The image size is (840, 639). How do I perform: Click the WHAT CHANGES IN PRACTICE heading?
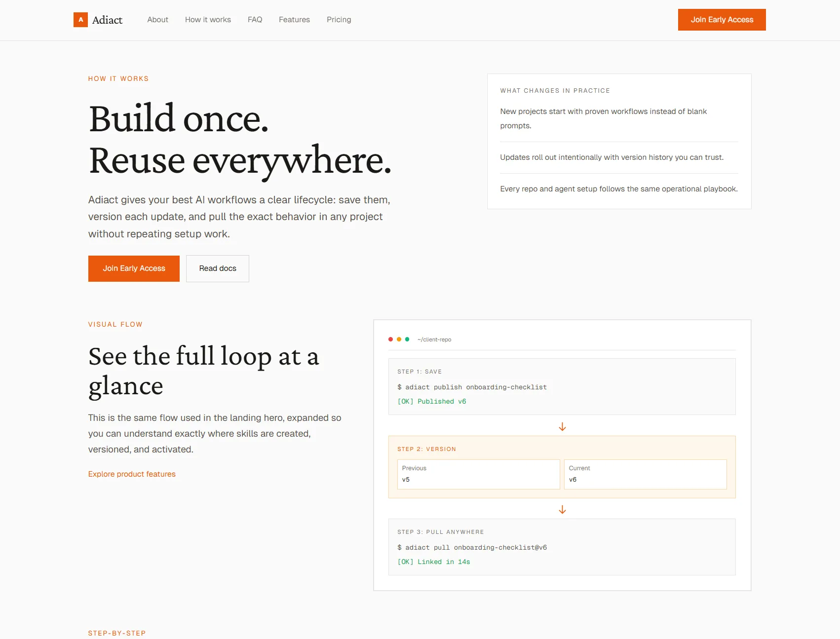point(555,91)
